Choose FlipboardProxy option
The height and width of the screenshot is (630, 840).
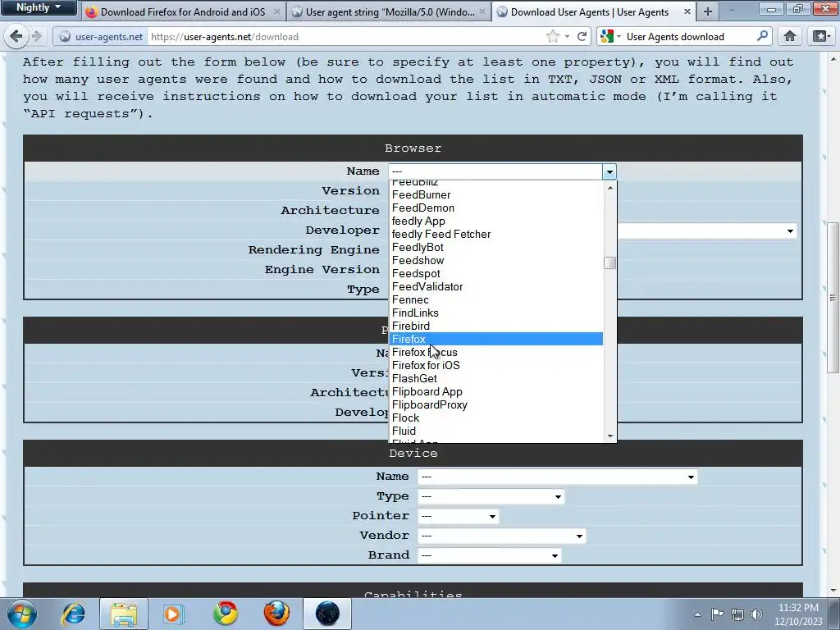496,405
